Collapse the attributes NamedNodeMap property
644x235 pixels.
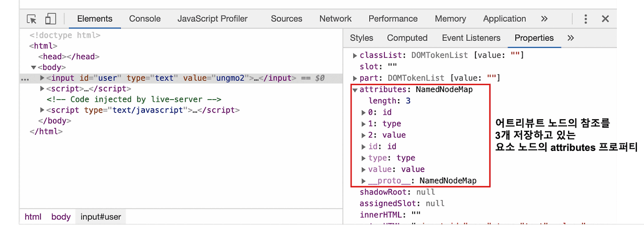pyautogui.click(x=355, y=90)
